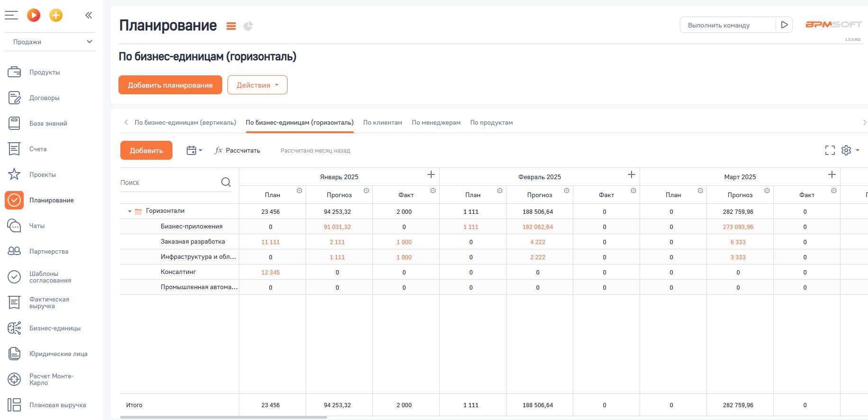
Task: Open table settings gear dropdown
Action: pos(850,150)
